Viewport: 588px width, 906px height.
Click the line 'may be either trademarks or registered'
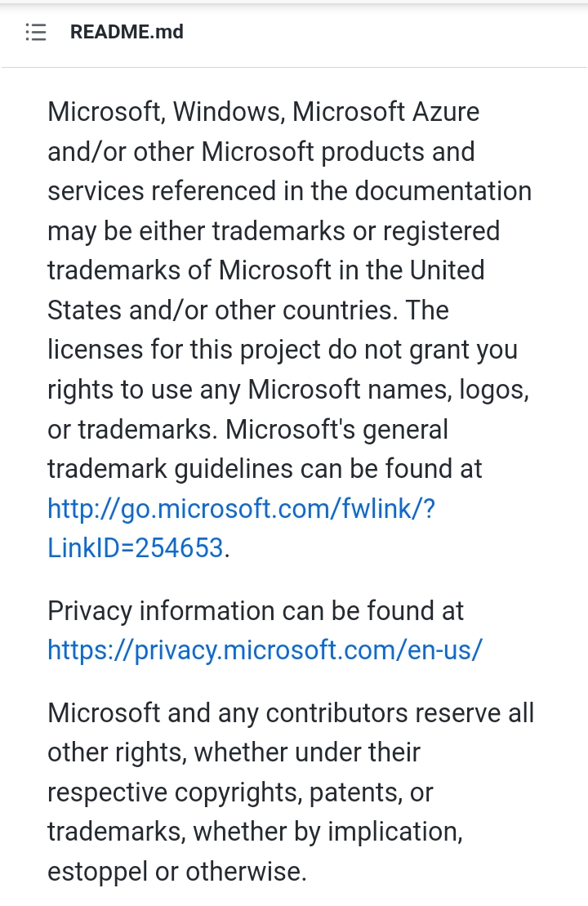273,231
